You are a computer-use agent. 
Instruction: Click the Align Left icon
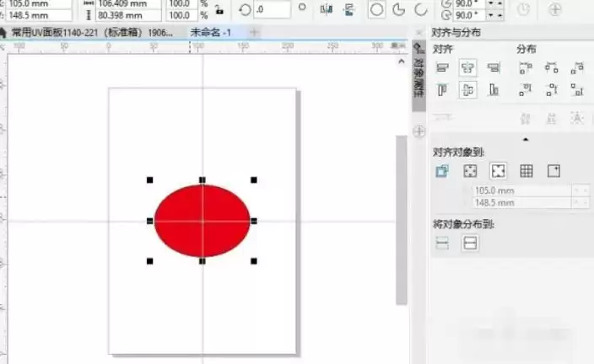(x=442, y=68)
